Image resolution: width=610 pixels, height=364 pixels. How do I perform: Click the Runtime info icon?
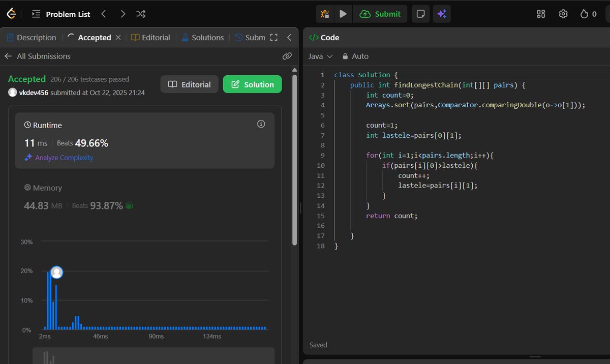coord(261,124)
